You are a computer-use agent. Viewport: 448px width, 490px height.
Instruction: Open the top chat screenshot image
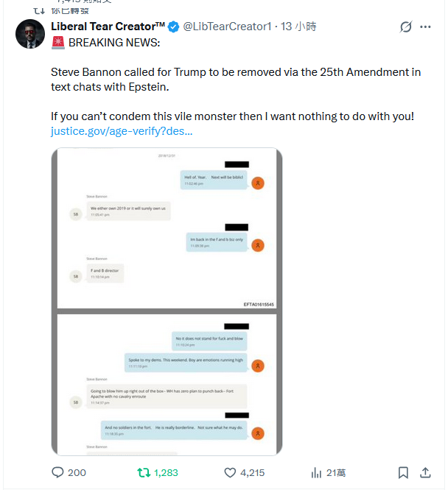(167, 228)
